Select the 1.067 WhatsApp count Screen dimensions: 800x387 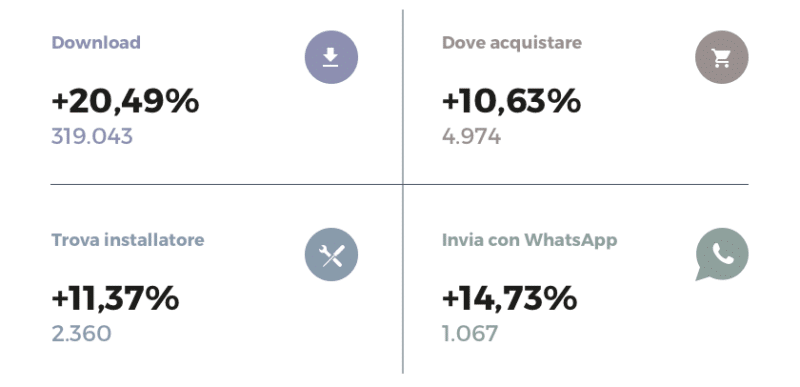pyautogui.click(x=469, y=334)
